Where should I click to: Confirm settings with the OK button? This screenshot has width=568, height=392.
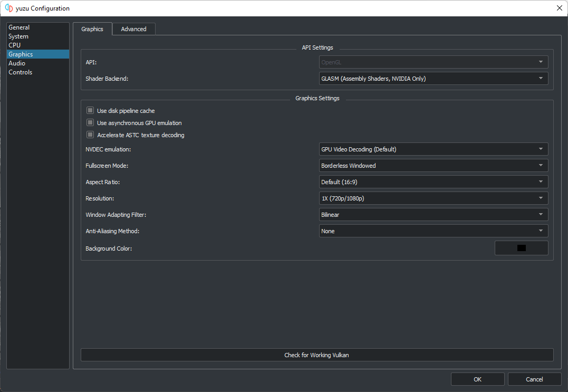tap(477, 379)
